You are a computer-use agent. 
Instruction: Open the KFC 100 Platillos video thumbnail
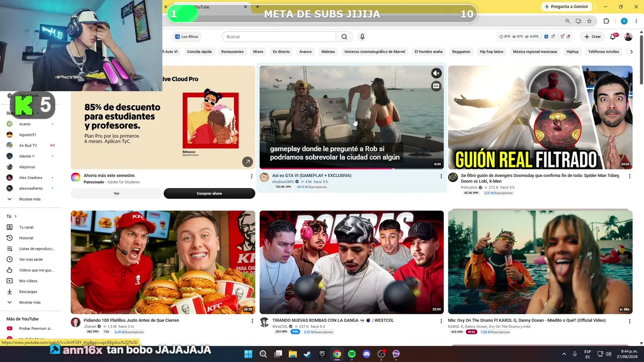click(163, 262)
